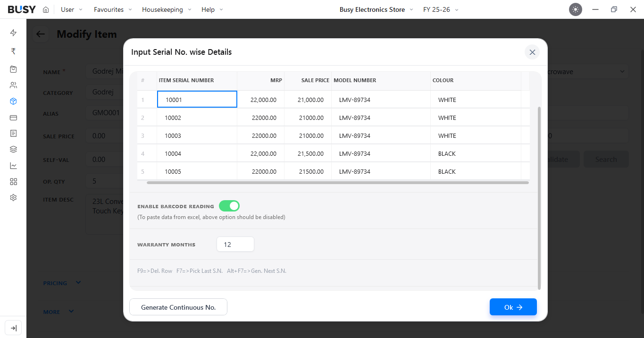This screenshot has width=644, height=338.
Task: Open the User menu
Action: tap(71, 9)
